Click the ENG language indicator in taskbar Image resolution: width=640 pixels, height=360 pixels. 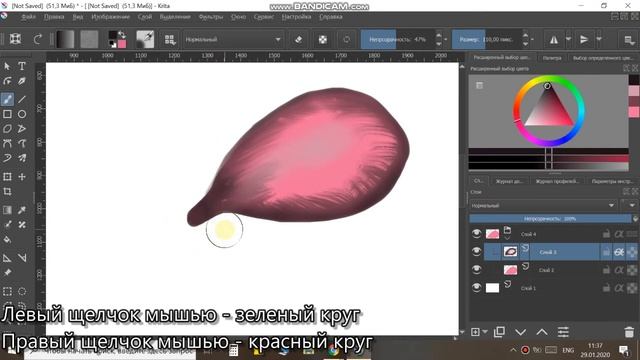click(x=568, y=350)
